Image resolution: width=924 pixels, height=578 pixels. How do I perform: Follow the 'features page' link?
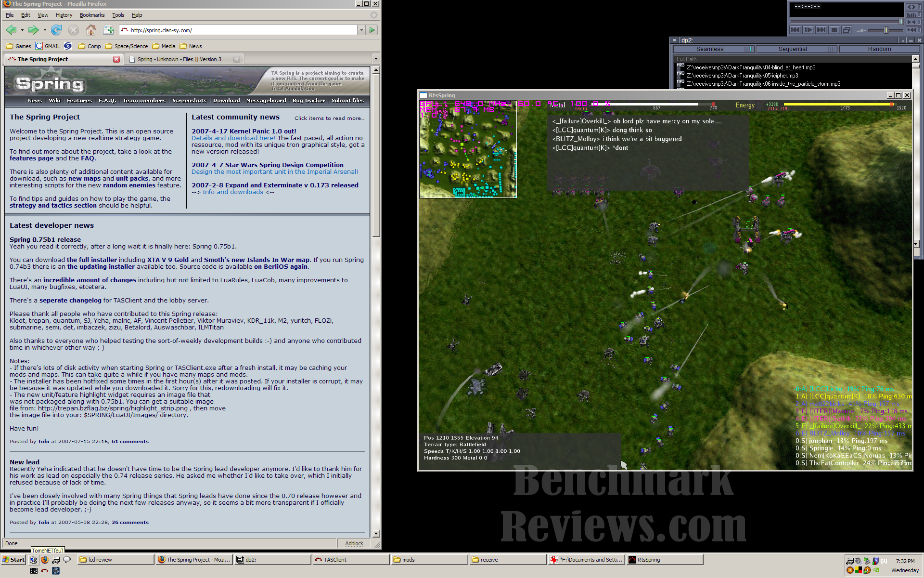(32, 158)
